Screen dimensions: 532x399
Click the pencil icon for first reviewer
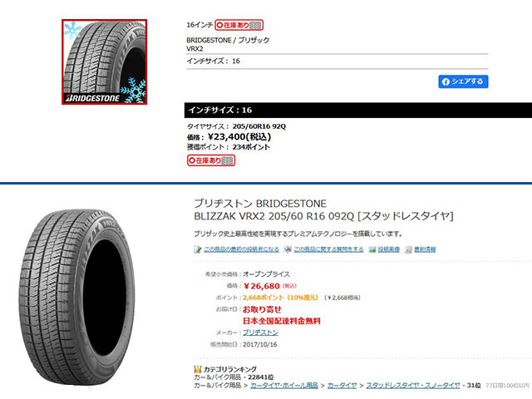(x=198, y=249)
